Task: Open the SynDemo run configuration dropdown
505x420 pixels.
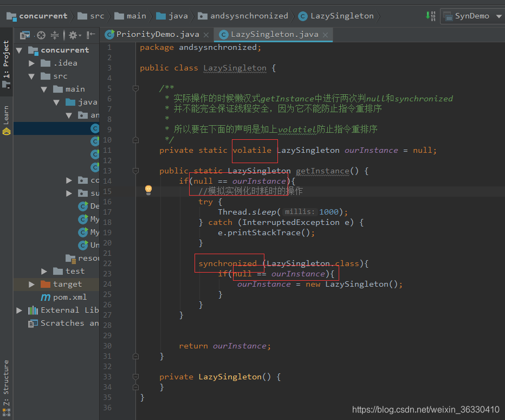Action: (x=472, y=16)
